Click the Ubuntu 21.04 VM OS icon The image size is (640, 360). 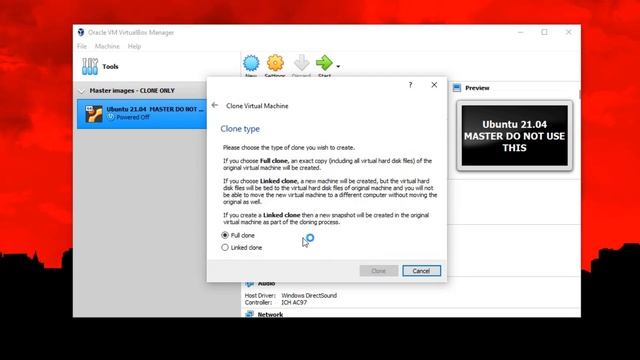(94, 113)
